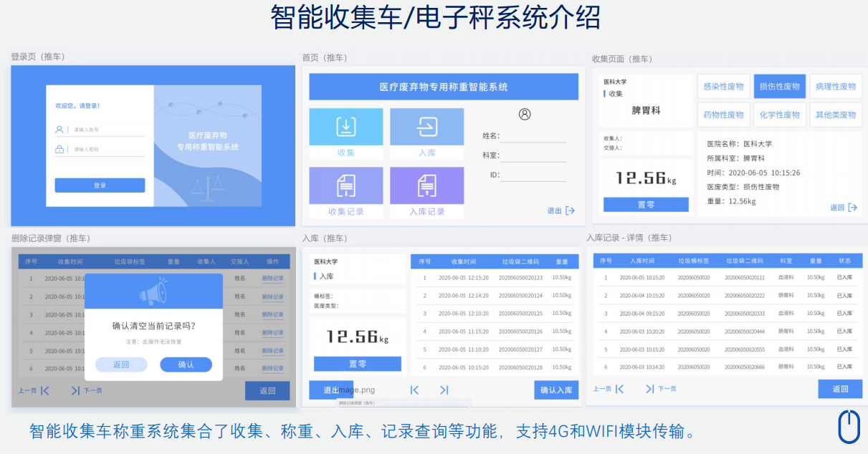Open the 收集记录 document icon tile
Screen dimensions: 868x454
tap(346, 186)
